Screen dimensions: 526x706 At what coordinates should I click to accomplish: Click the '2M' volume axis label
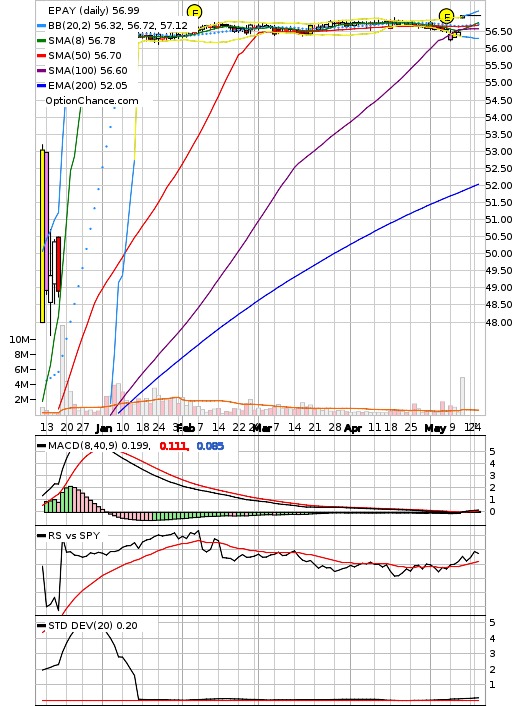[22, 399]
